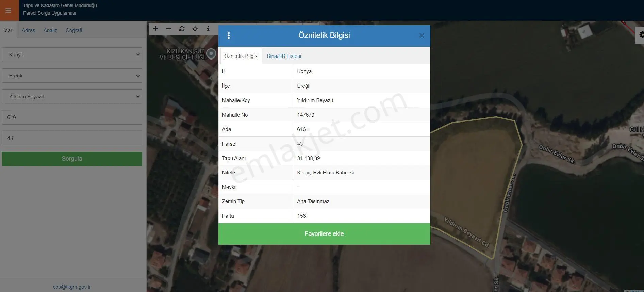Click the Favorilere ekle button
The height and width of the screenshot is (292, 644).
click(x=324, y=234)
